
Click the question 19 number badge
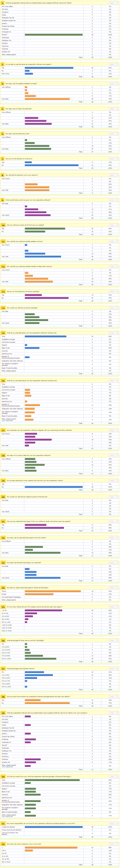(x=3, y=480)
